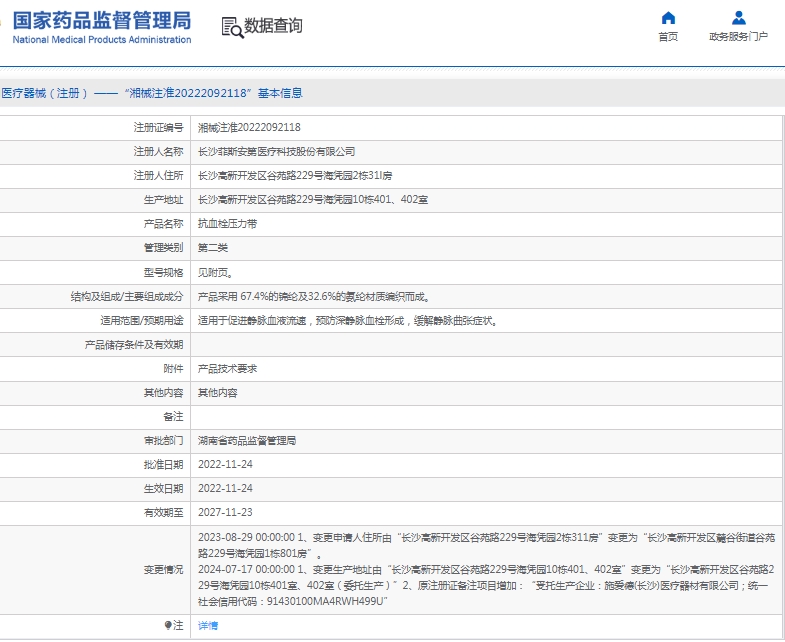Click the 有效期至 row label
The image size is (785, 642).
[x=163, y=512]
